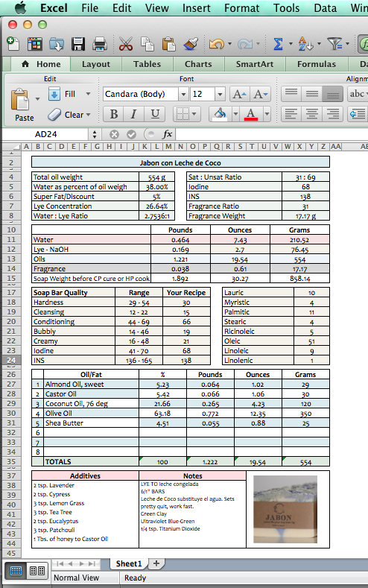Select the Sheet1 tab
The image size is (368, 588).
point(129,563)
